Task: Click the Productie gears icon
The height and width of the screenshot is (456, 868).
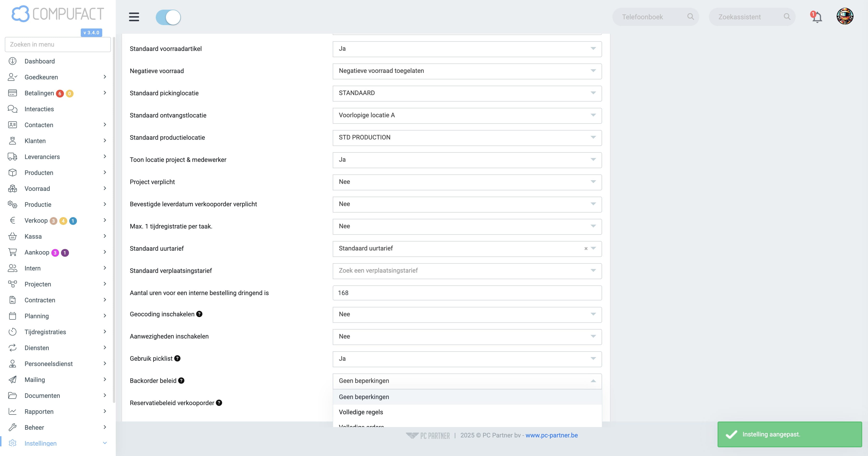Action: 13,204
